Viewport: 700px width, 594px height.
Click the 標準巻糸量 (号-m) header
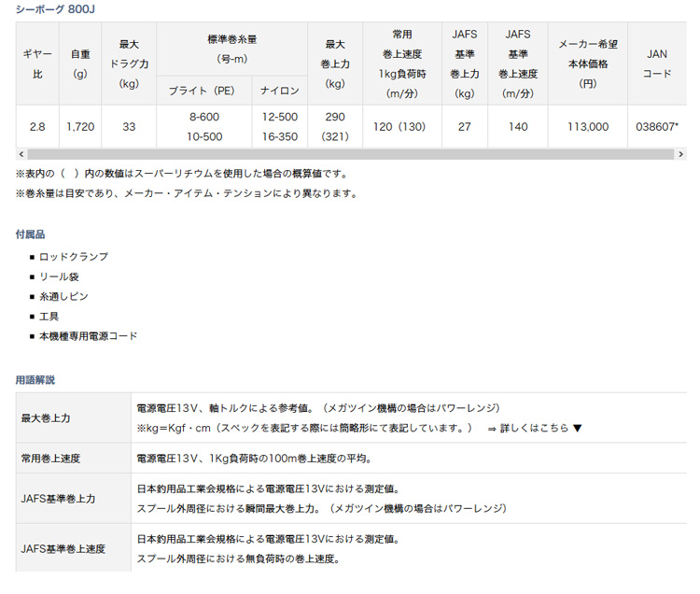pos(232,49)
